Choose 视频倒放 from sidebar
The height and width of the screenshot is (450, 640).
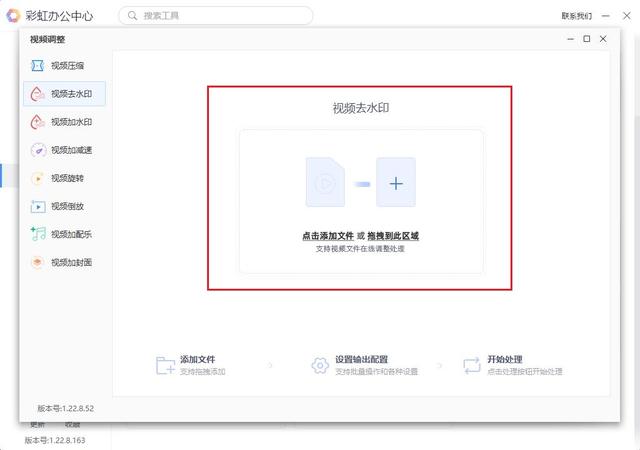pyautogui.click(x=64, y=207)
